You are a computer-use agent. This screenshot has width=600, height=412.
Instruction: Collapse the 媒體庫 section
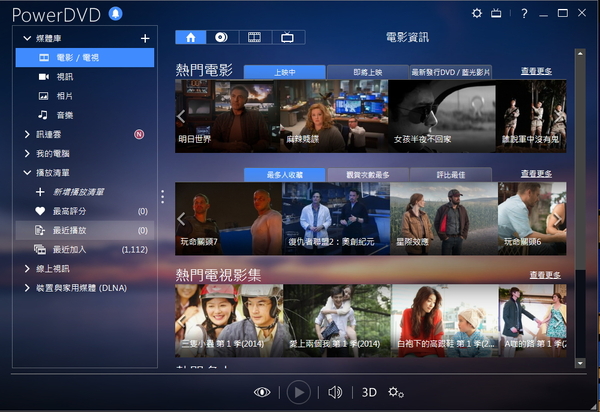point(27,38)
